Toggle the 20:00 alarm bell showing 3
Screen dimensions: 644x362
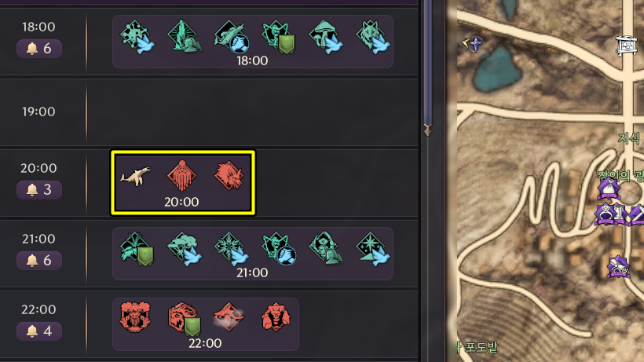[39, 189]
